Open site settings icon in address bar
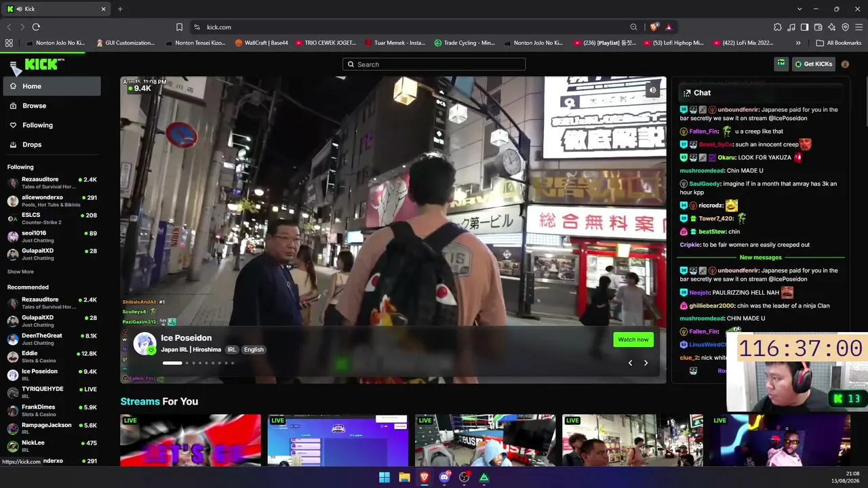The height and width of the screenshot is (488, 868). pyautogui.click(x=197, y=27)
